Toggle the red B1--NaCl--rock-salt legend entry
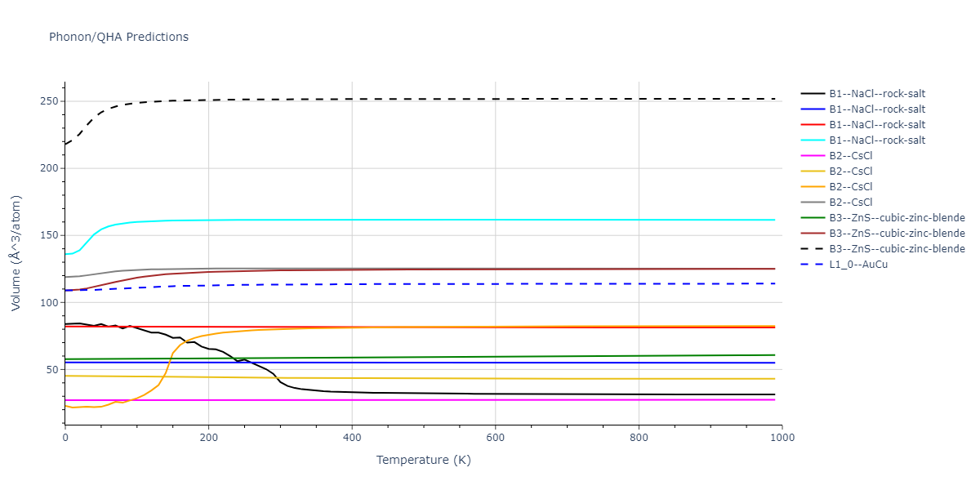 coord(876,125)
